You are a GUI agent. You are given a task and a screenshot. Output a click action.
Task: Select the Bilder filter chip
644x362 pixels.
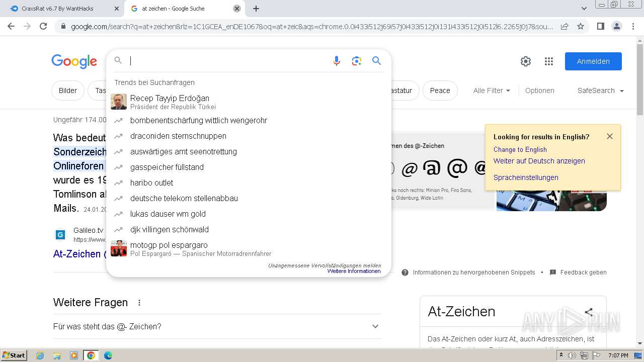click(x=68, y=90)
